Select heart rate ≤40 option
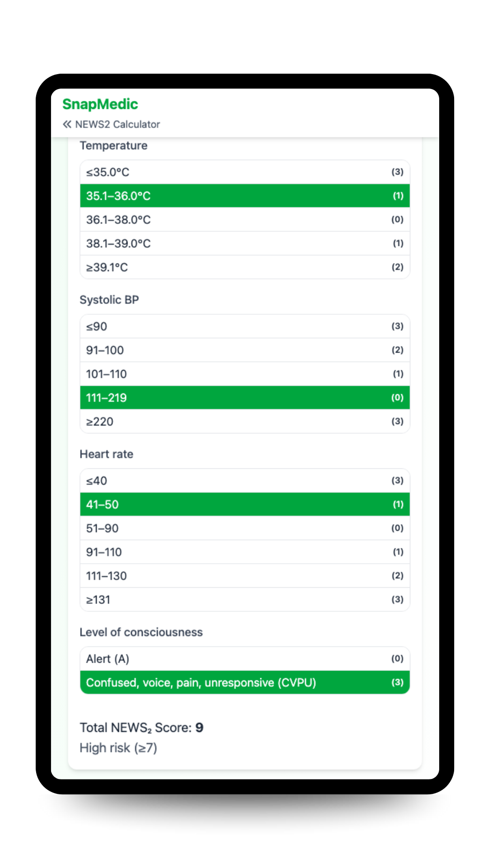Viewport: 488px width, 868px height. pyautogui.click(x=244, y=481)
